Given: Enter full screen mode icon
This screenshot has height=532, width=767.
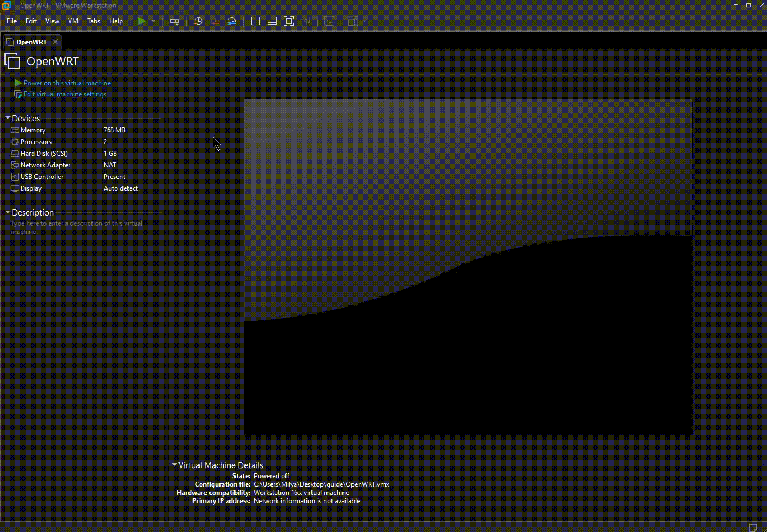Looking at the screenshot, I should pyautogui.click(x=289, y=21).
